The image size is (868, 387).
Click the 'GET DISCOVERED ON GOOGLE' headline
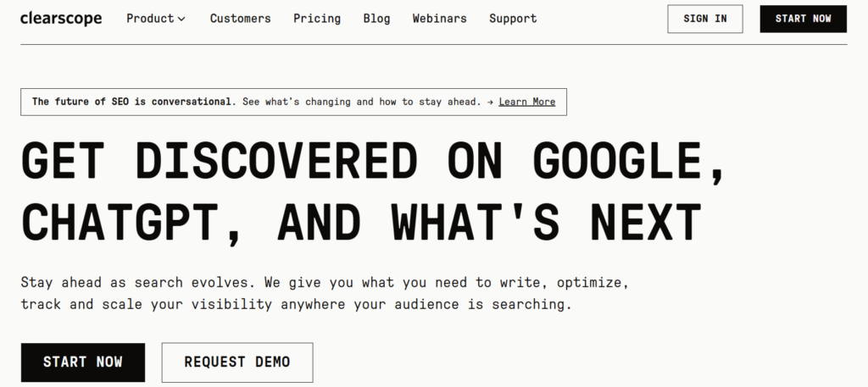tap(373, 161)
